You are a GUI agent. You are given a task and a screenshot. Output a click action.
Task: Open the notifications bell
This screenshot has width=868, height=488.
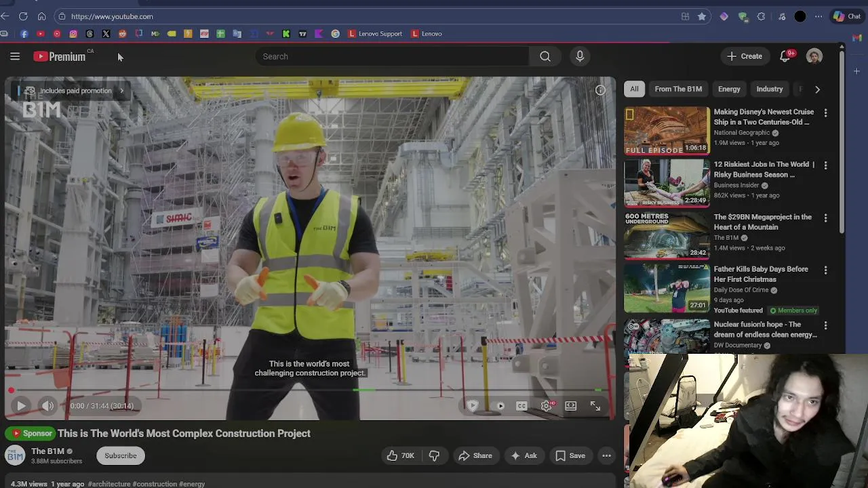(785, 56)
